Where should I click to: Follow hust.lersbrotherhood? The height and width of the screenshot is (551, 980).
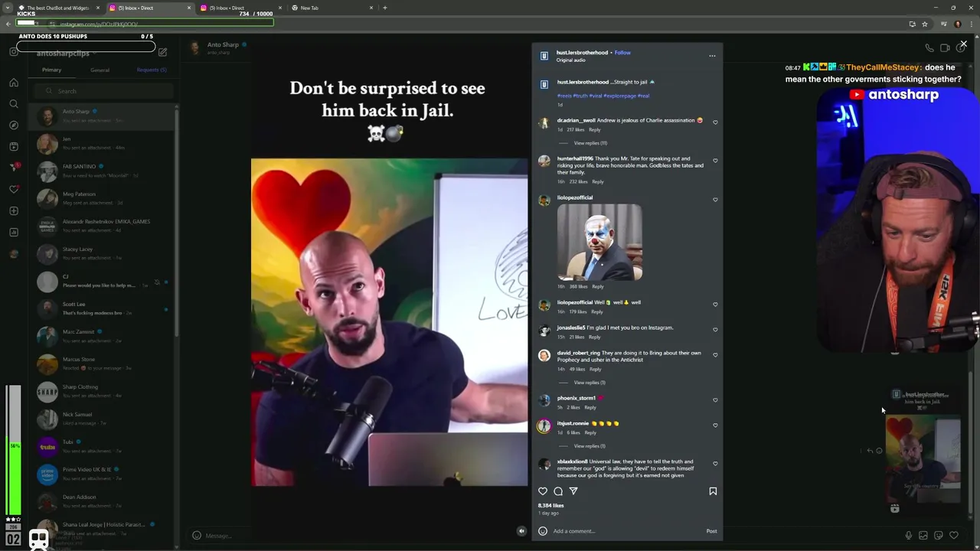click(x=622, y=53)
